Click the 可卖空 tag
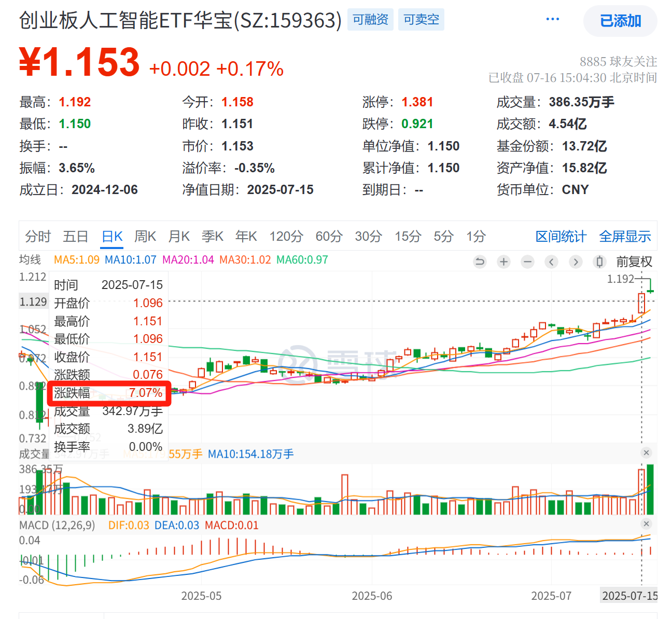672x619 pixels. [421, 20]
